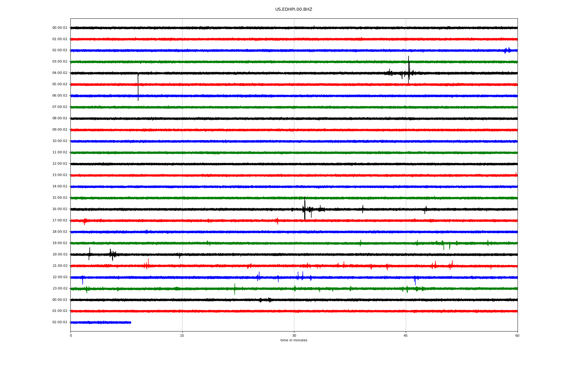This screenshot has width=588, height=368.
Task: Click the seismic event on the 16:00:02 trace
Action: pyautogui.click(x=305, y=209)
